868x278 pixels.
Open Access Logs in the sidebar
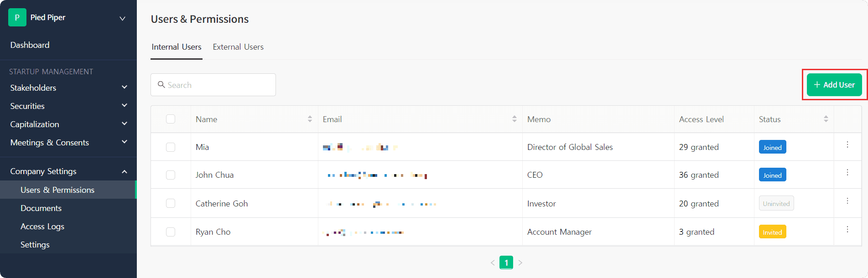(42, 227)
